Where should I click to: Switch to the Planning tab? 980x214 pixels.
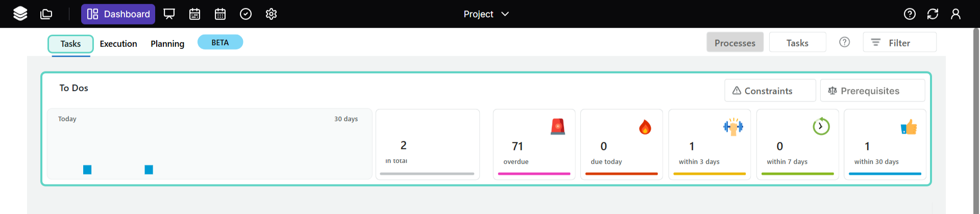click(167, 44)
